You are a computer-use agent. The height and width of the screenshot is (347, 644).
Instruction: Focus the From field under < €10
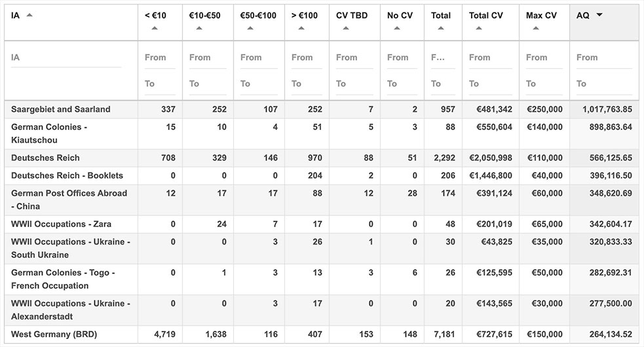click(159, 58)
